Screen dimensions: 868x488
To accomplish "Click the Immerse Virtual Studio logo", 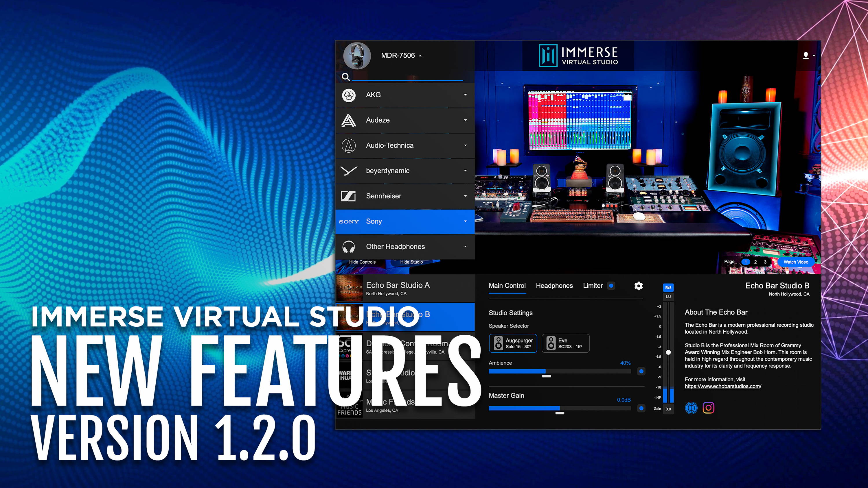I will [x=578, y=56].
